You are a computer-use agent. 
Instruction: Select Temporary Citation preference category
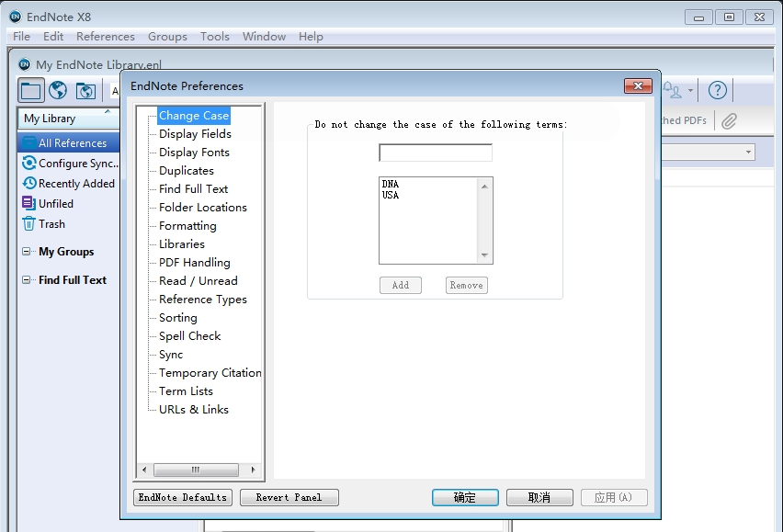[210, 373]
